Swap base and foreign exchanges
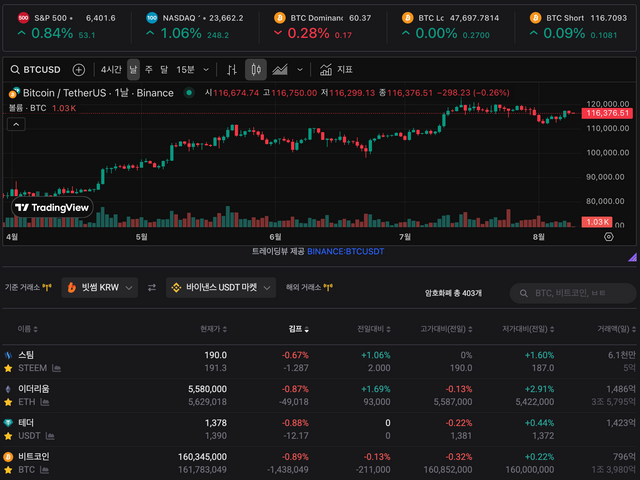Screen dimensions: 640x480 [x=152, y=288]
